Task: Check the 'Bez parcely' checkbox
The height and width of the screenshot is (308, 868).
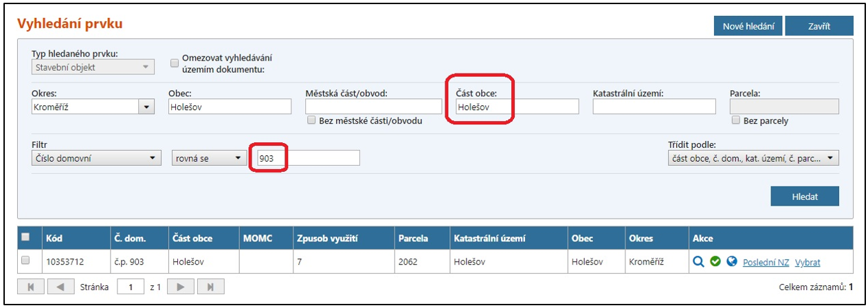Action: 736,121
